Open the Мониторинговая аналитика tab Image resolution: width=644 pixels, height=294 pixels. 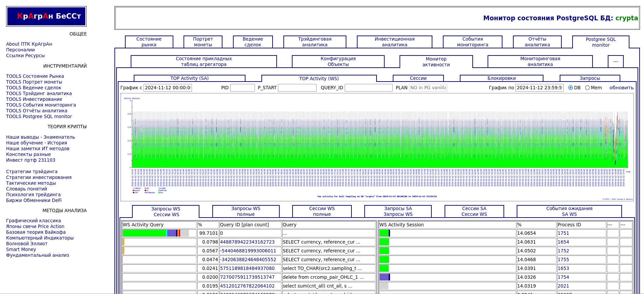tap(540, 61)
